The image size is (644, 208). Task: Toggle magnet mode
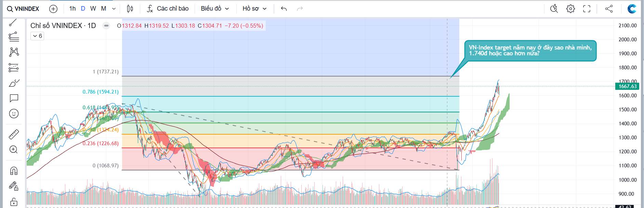click(x=14, y=170)
